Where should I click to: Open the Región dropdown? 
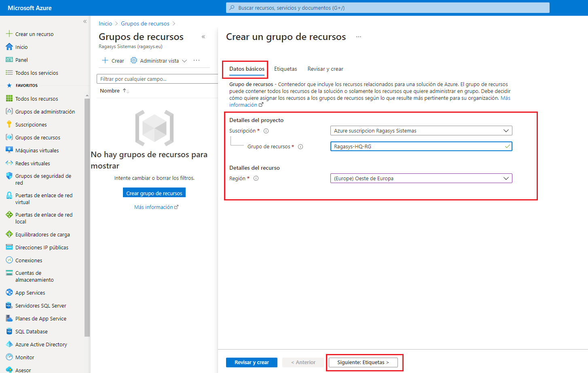pyautogui.click(x=421, y=178)
